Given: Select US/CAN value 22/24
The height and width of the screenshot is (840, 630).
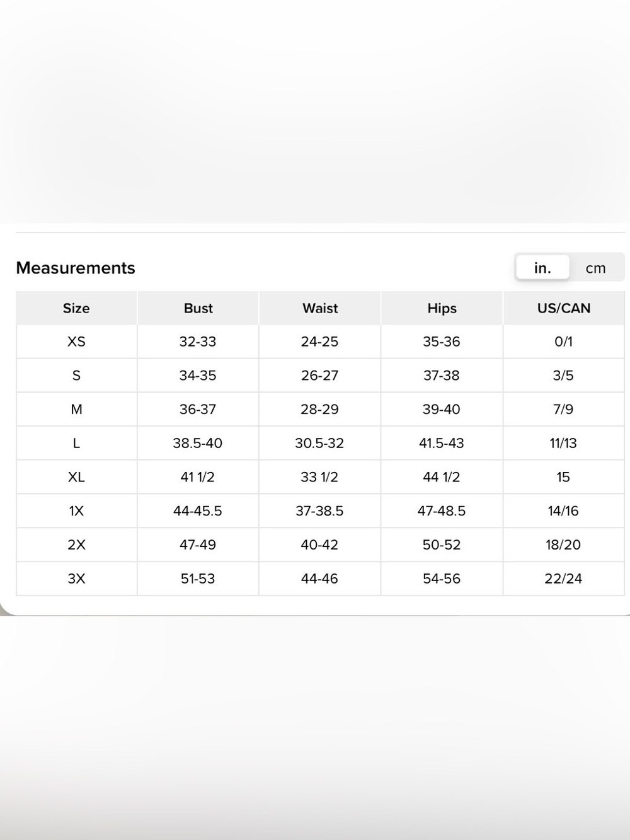Looking at the screenshot, I should pyautogui.click(x=564, y=578).
